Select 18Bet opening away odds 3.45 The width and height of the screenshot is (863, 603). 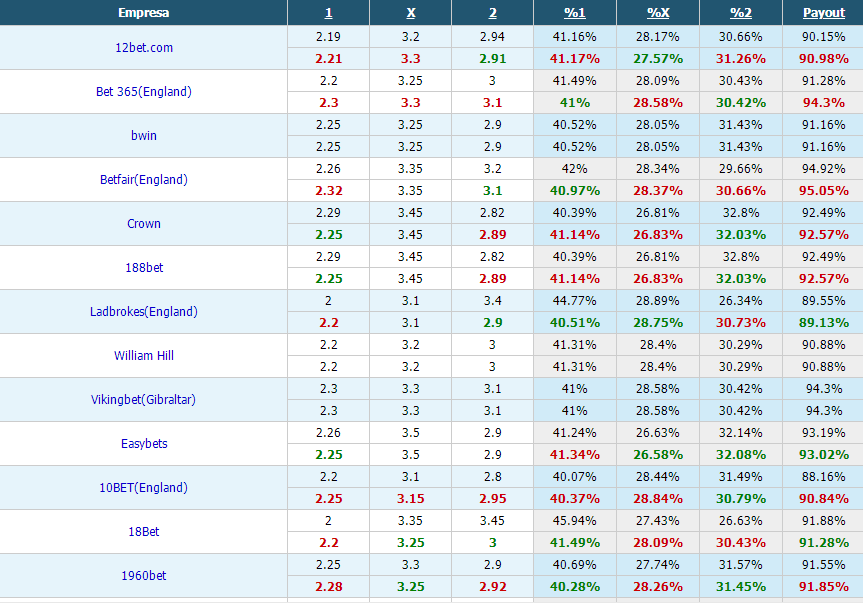click(493, 521)
